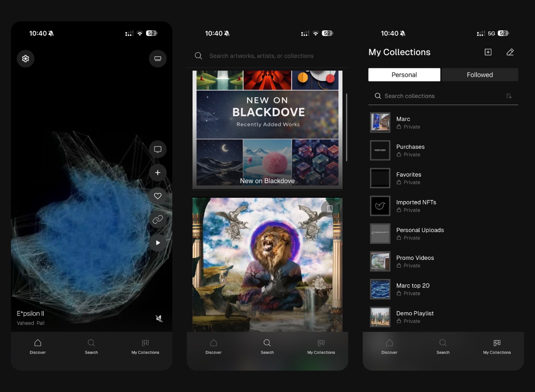This screenshot has height=392, width=535.
Task: Open the New on Blackdove collection banner
Action: [267, 130]
